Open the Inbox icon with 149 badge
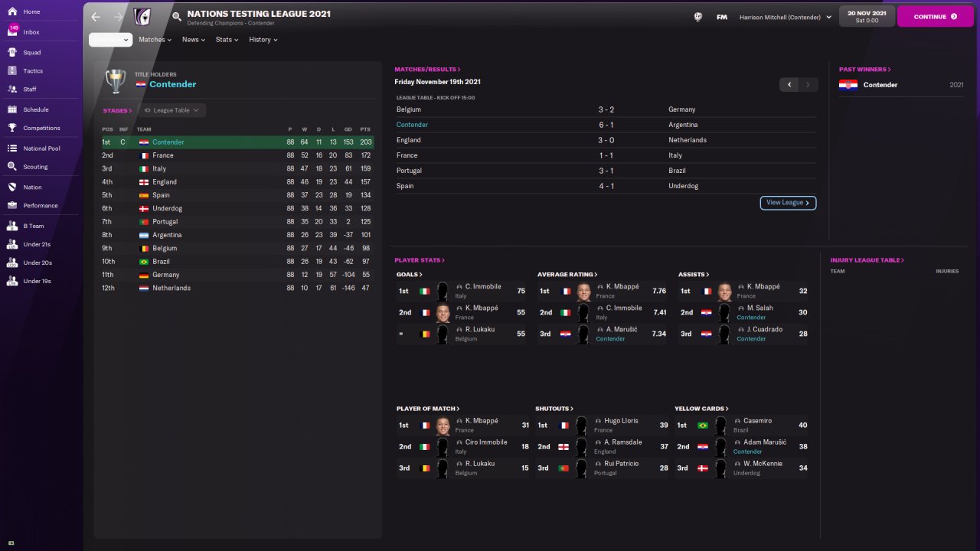980x551 pixels. [12, 31]
